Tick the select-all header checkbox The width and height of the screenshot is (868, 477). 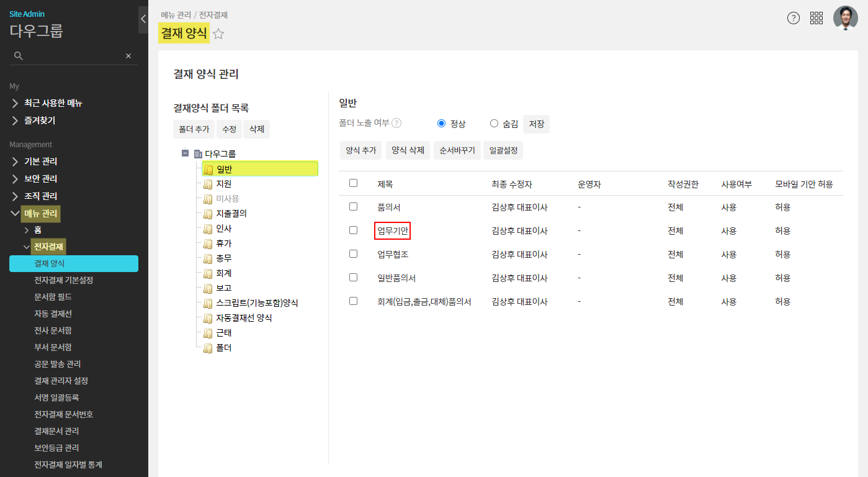coord(353,183)
